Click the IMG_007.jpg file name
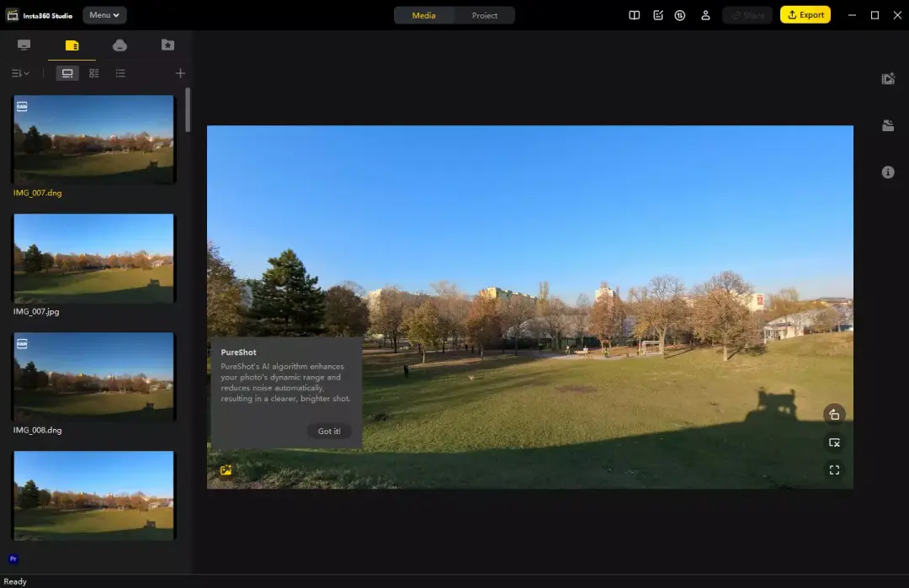 [x=36, y=312]
